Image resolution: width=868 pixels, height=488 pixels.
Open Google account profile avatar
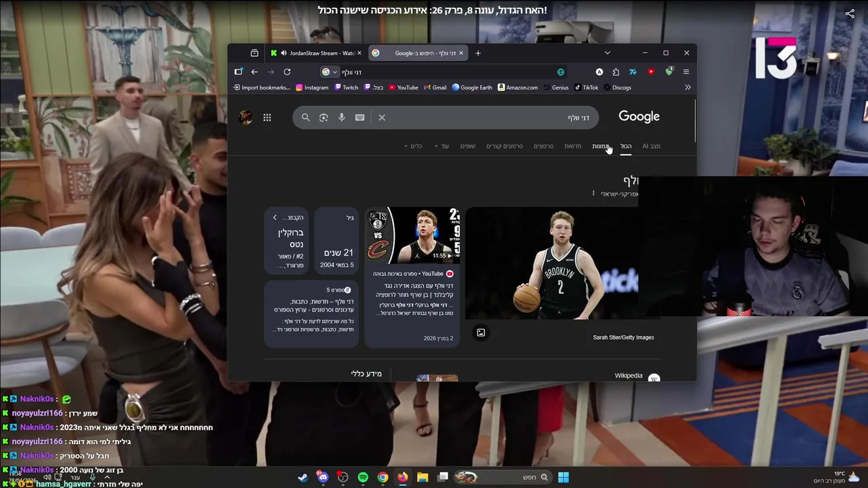pos(245,117)
